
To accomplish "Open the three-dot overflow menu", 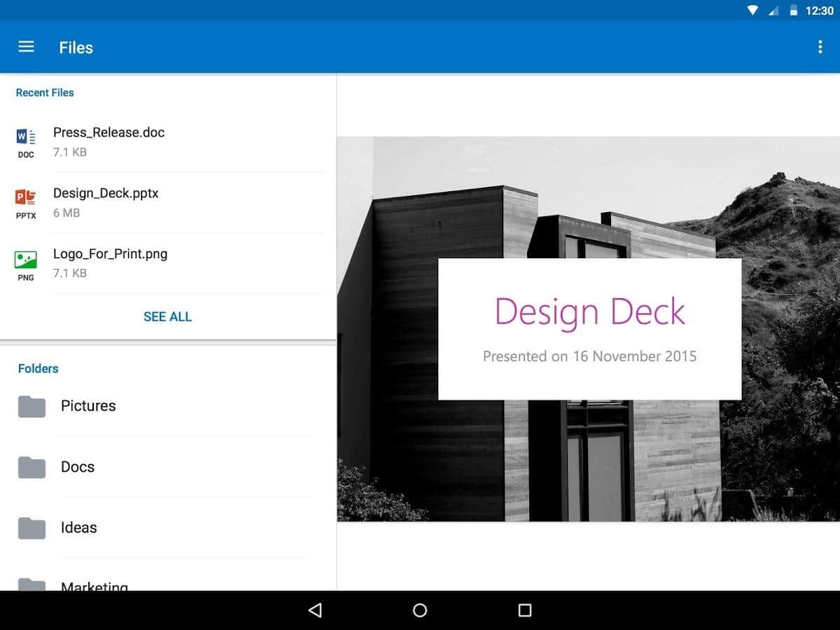I will click(x=820, y=47).
